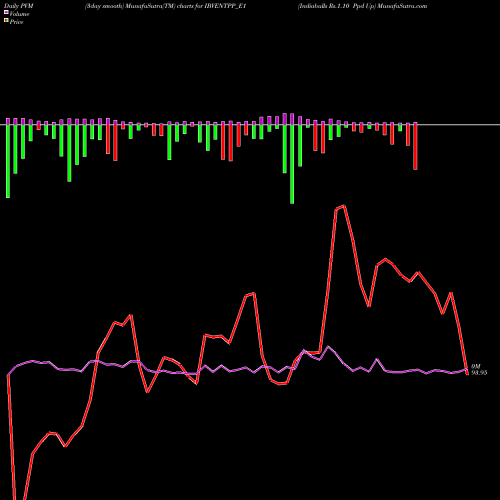Click the 'Daily PVM' chart title
This screenshot has height=500, width=500.
click(x=19, y=6)
